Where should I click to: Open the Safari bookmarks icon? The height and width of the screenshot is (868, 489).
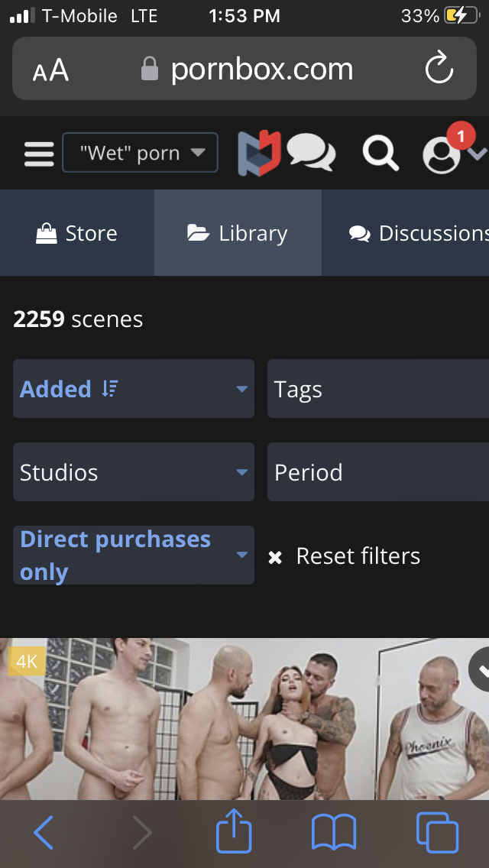pos(334,832)
